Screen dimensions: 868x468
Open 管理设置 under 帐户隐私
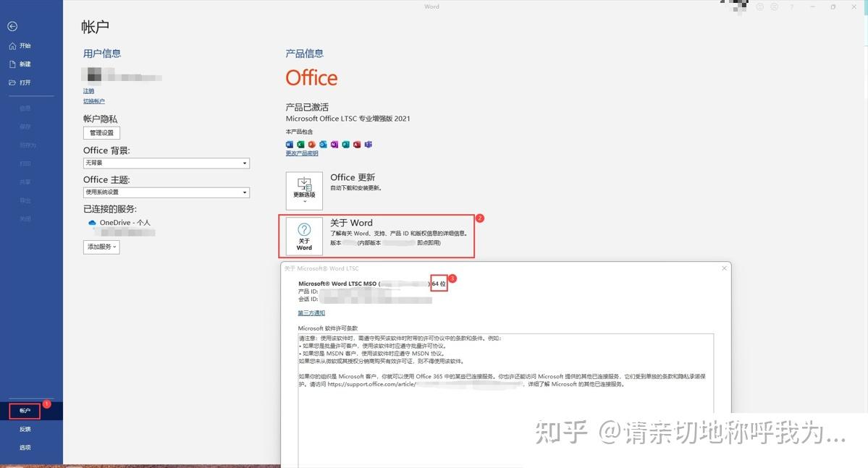[x=101, y=133]
